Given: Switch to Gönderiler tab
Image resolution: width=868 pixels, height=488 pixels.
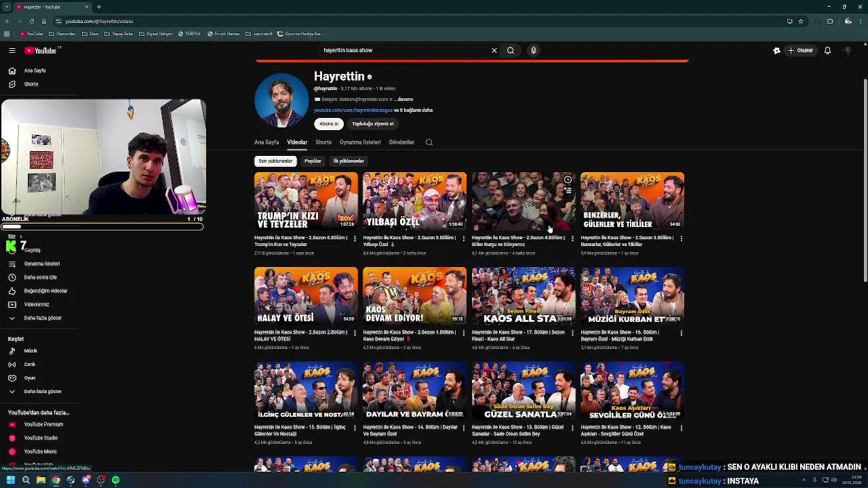Looking at the screenshot, I should [x=401, y=142].
